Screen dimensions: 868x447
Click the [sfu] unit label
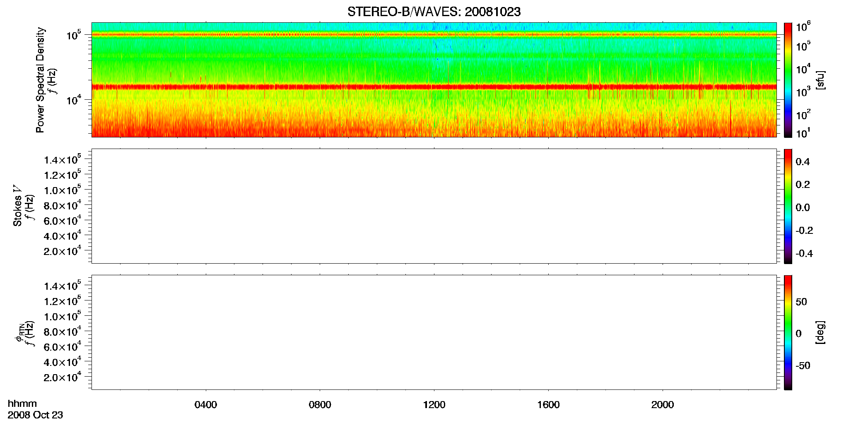tap(820, 80)
